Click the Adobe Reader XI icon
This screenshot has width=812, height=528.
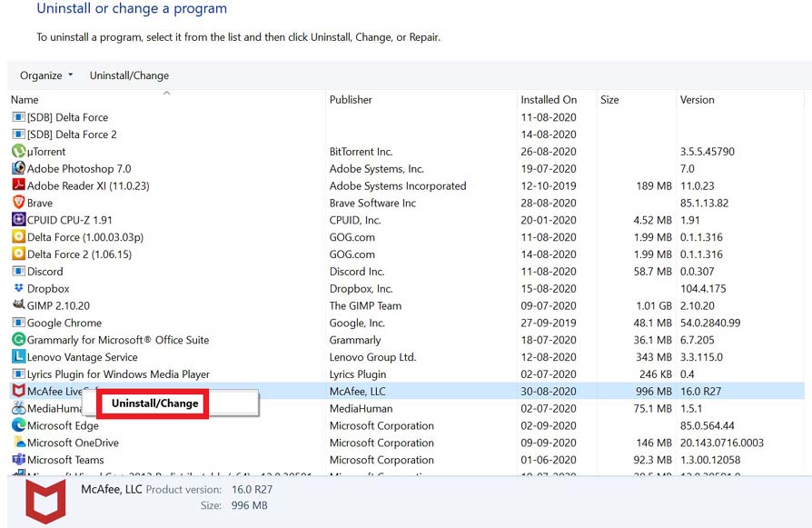[19, 185]
